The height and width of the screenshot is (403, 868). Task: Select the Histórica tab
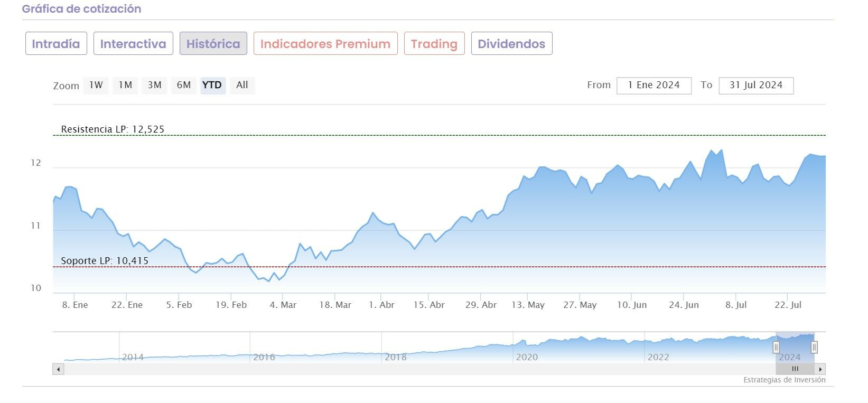[213, 44]
